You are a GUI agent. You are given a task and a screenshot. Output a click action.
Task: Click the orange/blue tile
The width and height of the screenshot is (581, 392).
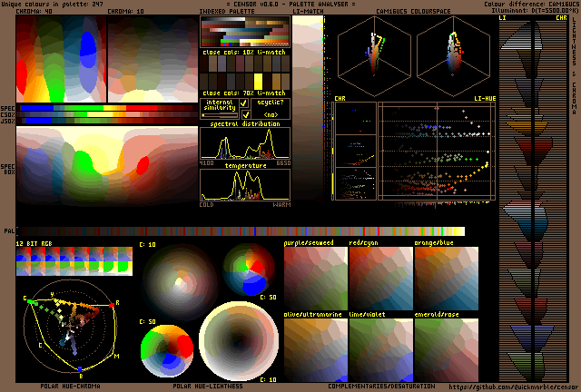(447, 279)
